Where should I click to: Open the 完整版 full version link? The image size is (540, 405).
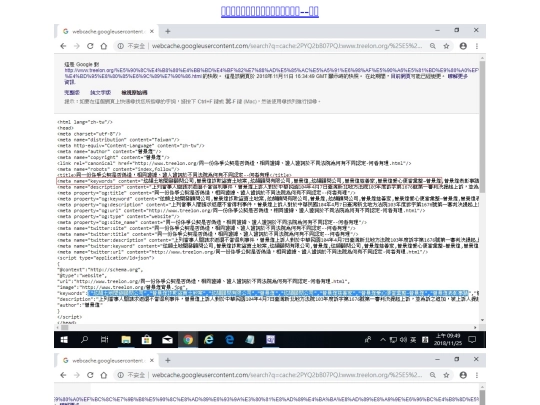72,92
